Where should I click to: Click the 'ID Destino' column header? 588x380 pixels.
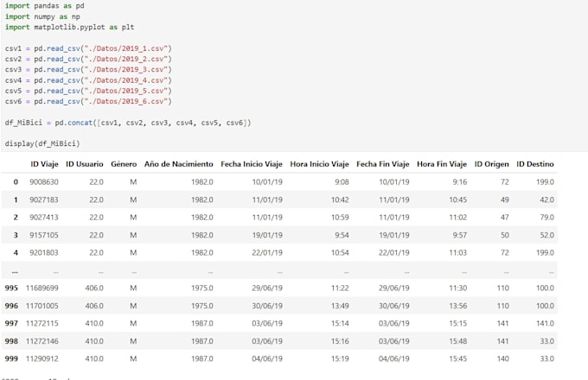pos(535,164)
